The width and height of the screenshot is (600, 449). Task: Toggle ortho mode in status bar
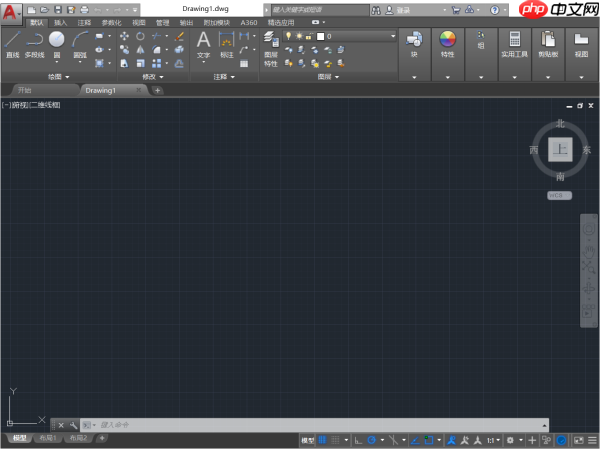(358, 440)
